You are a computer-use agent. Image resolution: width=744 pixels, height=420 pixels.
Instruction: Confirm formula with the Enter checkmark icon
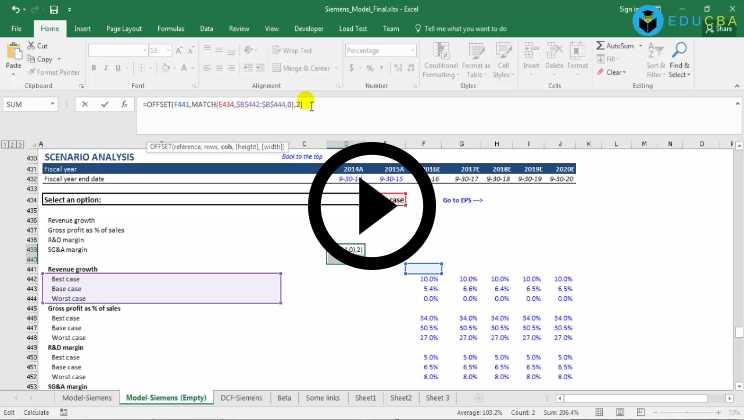coord(102,104)
